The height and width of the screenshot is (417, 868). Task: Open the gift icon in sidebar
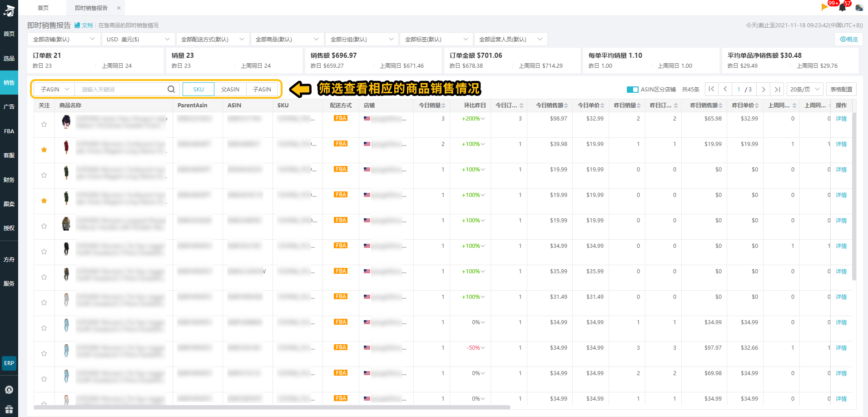pyautogui.click(x=9, y=409)
